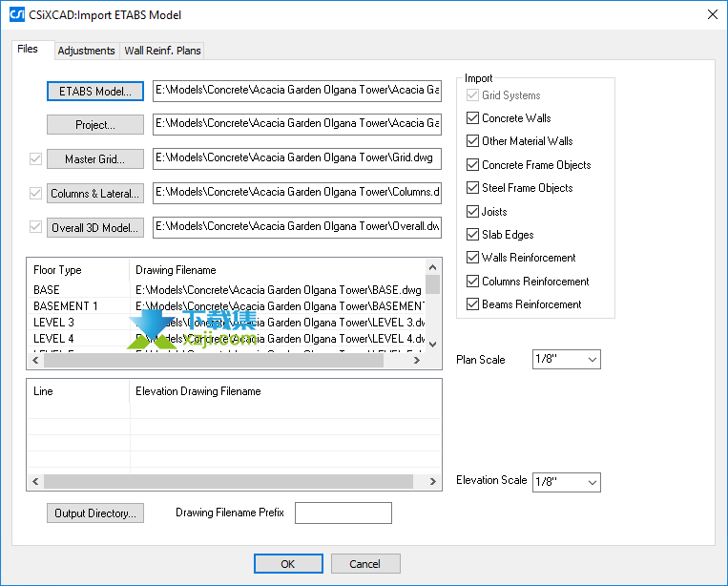Click floor list scroll left arrow

[x=35, y=360]
